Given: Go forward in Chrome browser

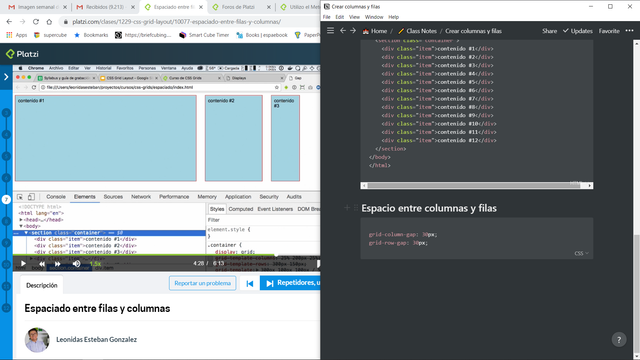Looking at the screenshot, I should [x=22, y=22].
